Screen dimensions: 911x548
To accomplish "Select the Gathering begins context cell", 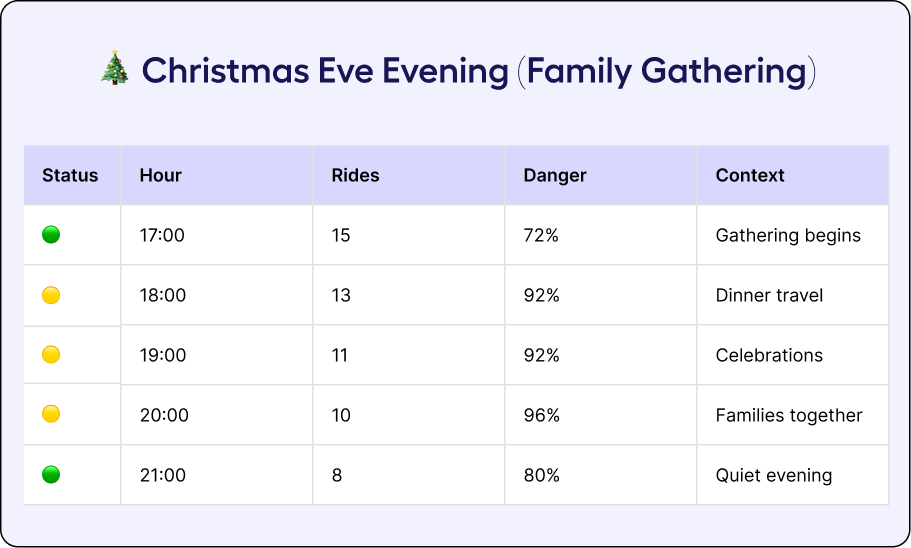I will point(788,235).
